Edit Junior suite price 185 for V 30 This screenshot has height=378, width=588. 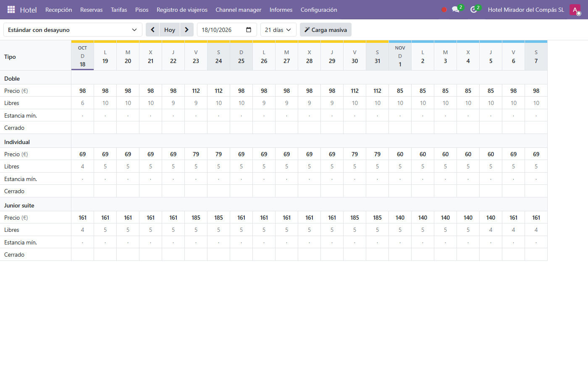pyautogui.click(x=355, y=218)
